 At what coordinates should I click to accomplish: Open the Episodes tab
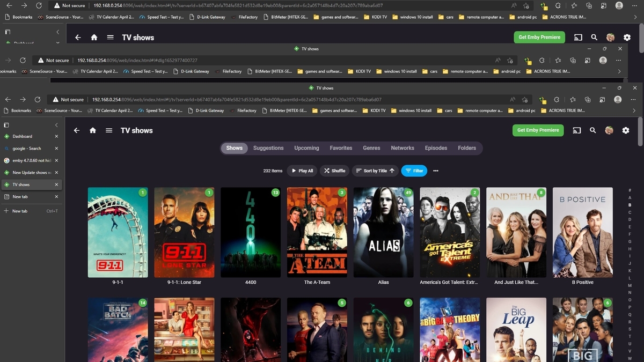coord(436,148)
